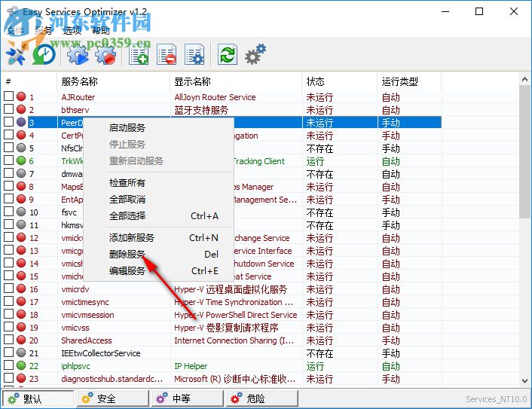
Task: Open the 选项 menu in the menu bar
Action: [72, 31]
